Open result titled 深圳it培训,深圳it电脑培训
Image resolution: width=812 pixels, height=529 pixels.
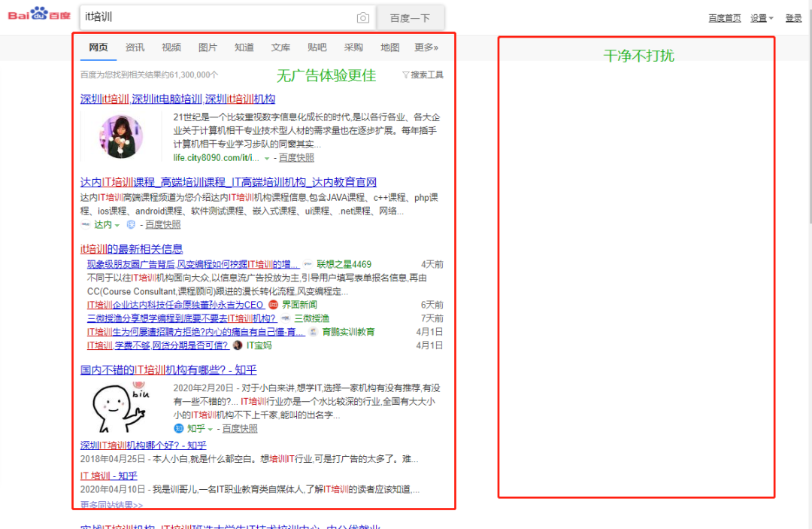(177, 99)
